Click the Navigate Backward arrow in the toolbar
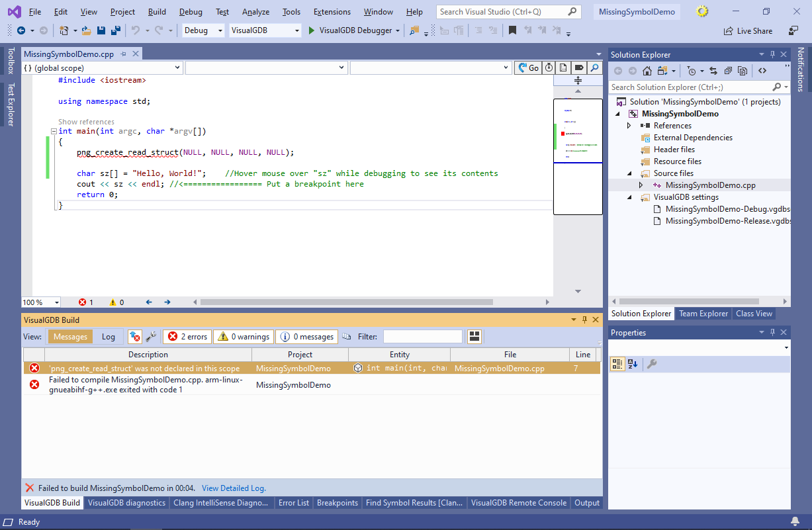This screenshot has height=530, width=812. (x=21, y=30)
